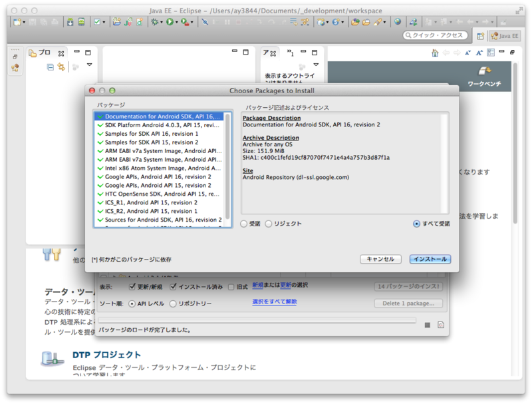Click the green Run toolbar icon
This screenshot has height=404, width=532.
pyautogui.click(x=170, y=22)
